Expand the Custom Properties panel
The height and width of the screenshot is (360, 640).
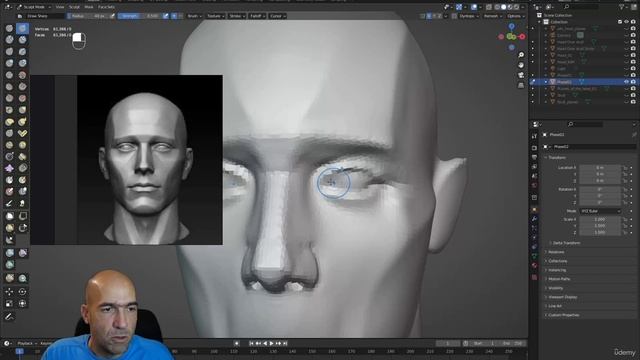click(x=563, y=315)
